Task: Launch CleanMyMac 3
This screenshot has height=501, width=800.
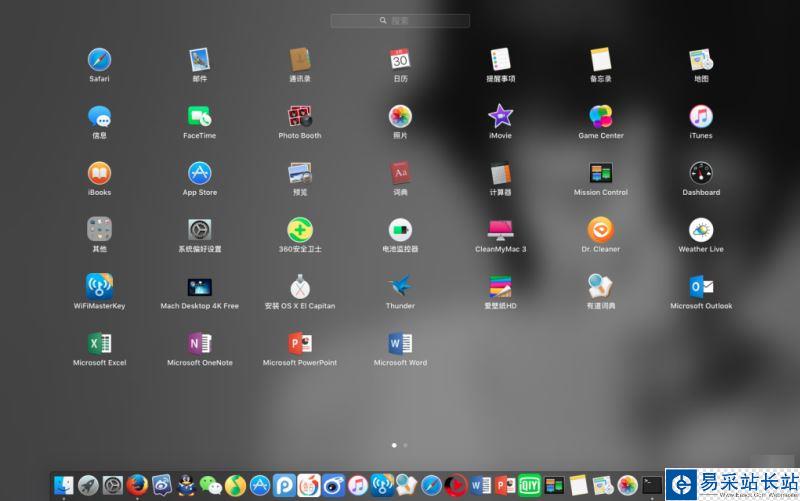Action: (x=501, y=230)
